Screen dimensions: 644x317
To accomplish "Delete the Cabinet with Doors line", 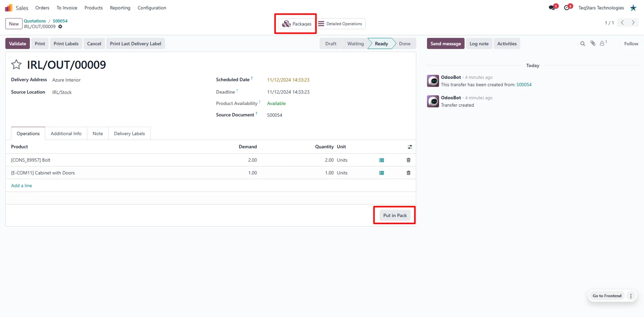I will tap(409, 173).
